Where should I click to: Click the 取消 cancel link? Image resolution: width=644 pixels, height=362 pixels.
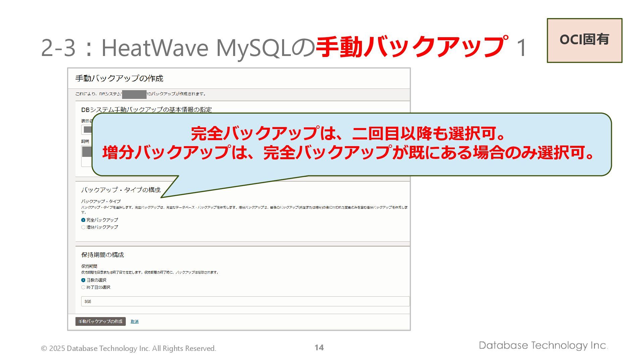(135, 321)
